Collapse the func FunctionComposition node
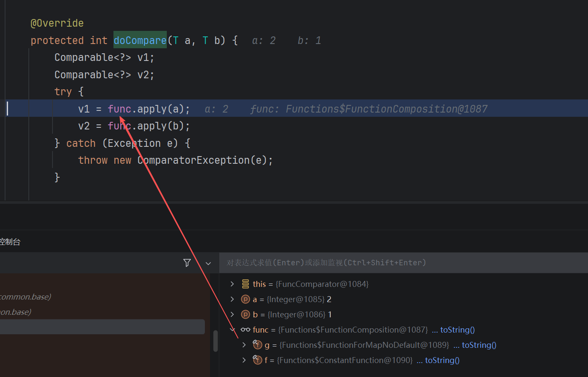Screen dimensions: 588x377 click(x=232, y=330)
